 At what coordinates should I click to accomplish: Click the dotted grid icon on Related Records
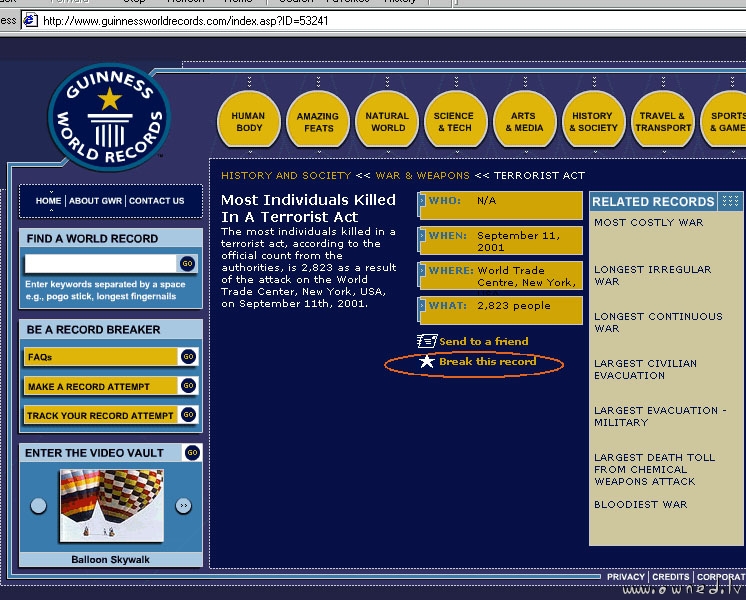point(730,201)
